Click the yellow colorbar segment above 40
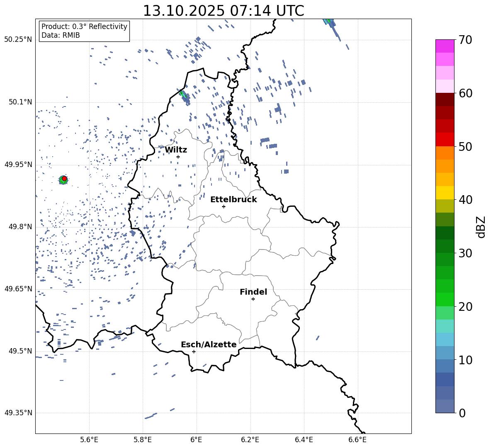 445,193
